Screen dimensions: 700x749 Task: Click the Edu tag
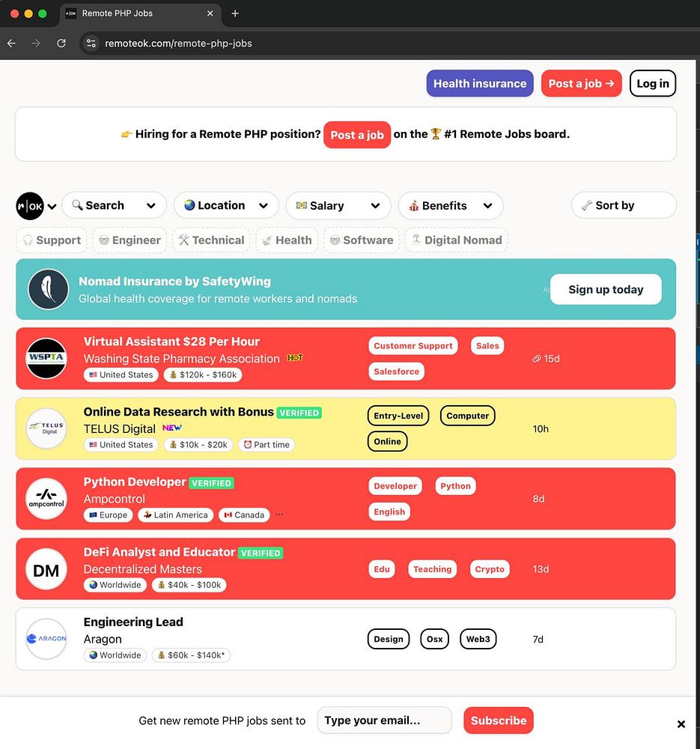coord(382,569)
